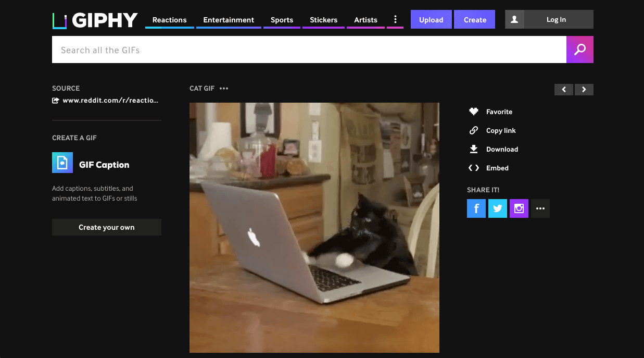Share the GIF on Instagram

point(519,208)
